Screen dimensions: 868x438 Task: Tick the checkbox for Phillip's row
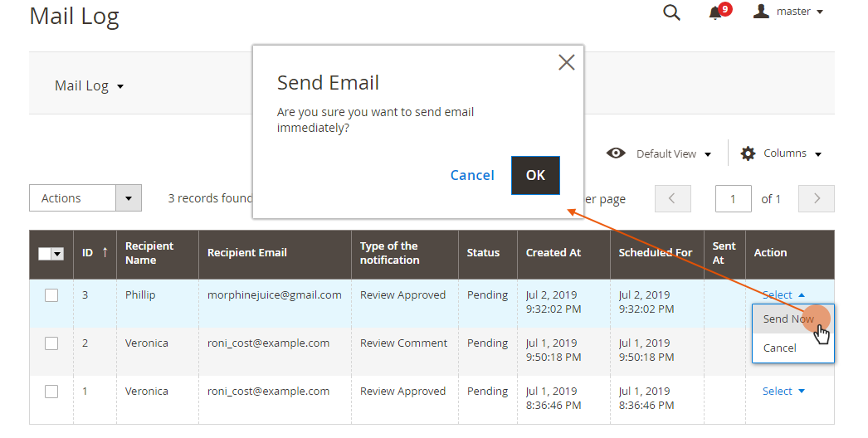[51, 295]
